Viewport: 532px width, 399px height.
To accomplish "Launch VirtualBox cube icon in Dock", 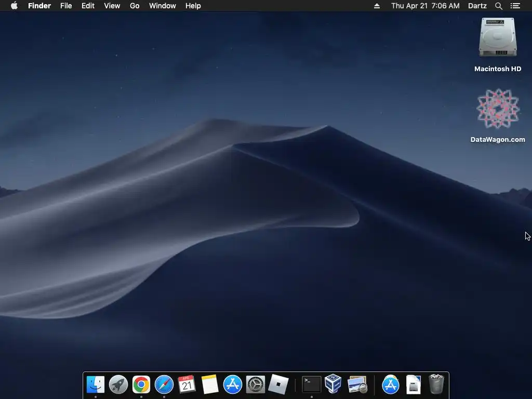I will coord(333,384).
